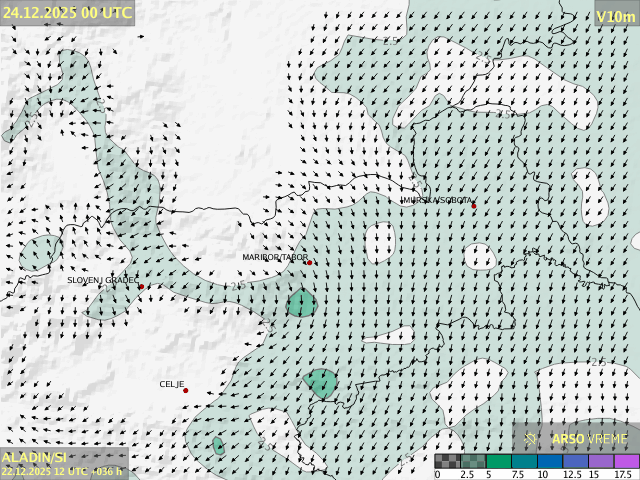Select the green 5–7.5 legend swatch
This screenshot has height=480, width=640.
pos(500,461)
